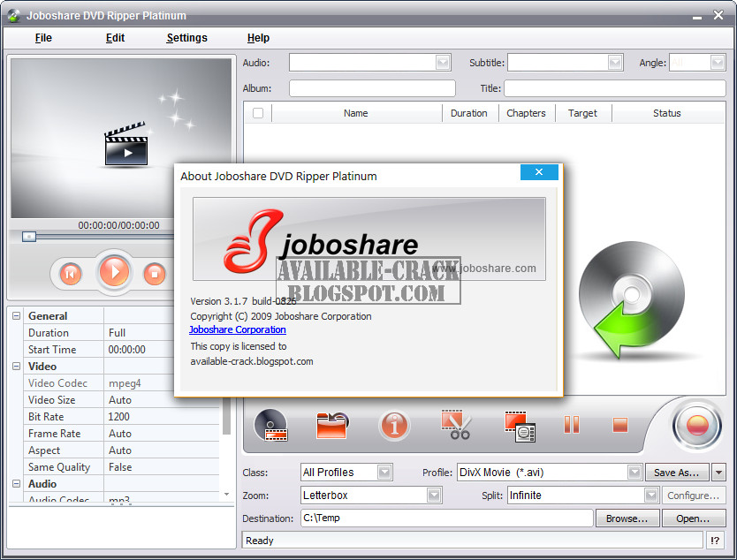Screen dimensions: 737x560
Task: Open the File menu
Action: [x=43, y=38]
